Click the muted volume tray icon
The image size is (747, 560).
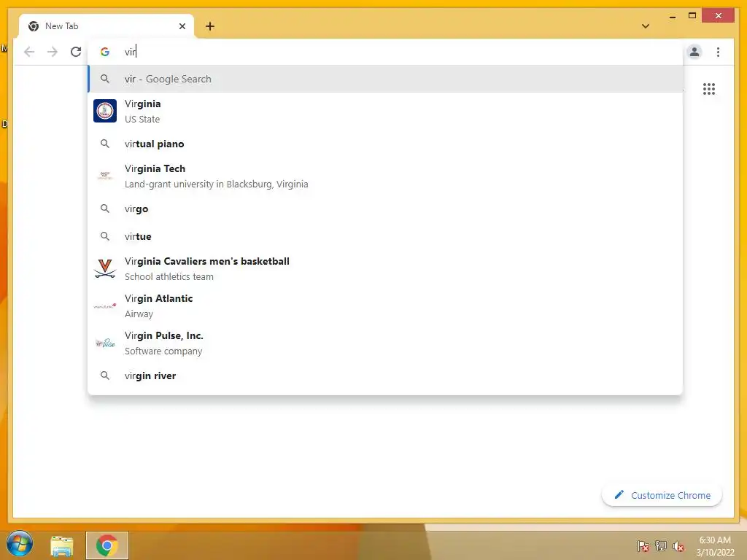pyautogui.click(x=678, y=546)
